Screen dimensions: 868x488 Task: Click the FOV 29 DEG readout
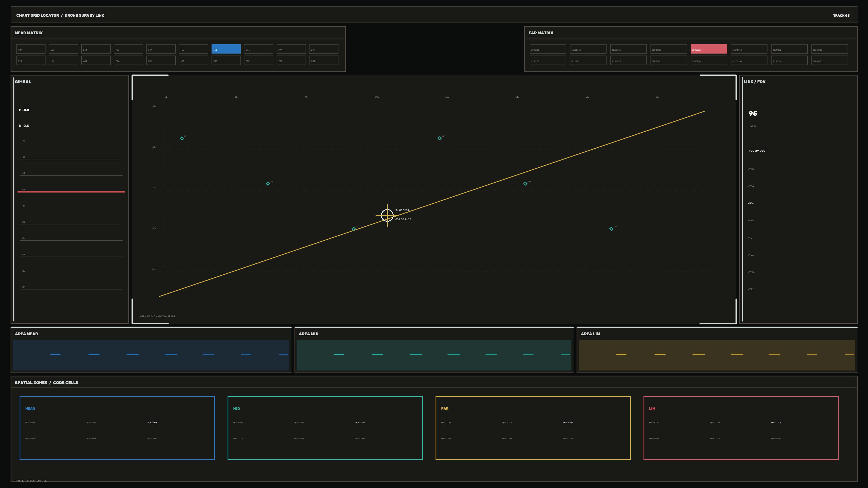pos(757,151)
